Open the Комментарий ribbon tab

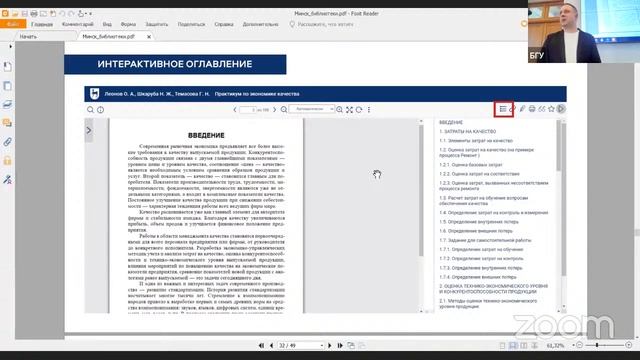pos(78,24)
